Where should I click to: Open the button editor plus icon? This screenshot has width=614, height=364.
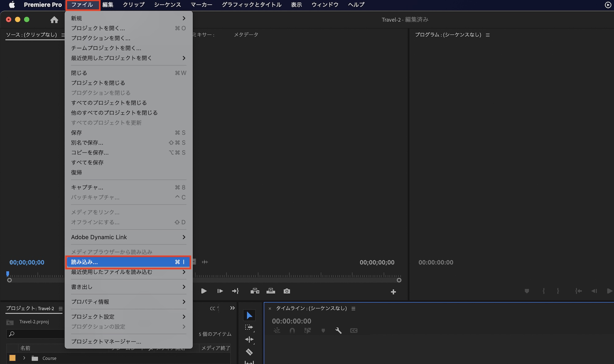click(x=393, y=292)
